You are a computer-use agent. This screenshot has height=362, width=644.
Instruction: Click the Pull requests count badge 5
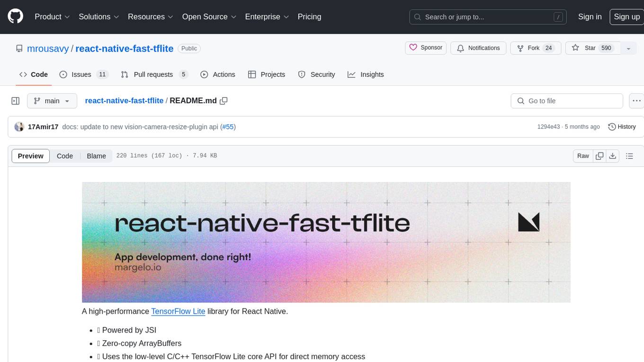(x=184, y=74)
